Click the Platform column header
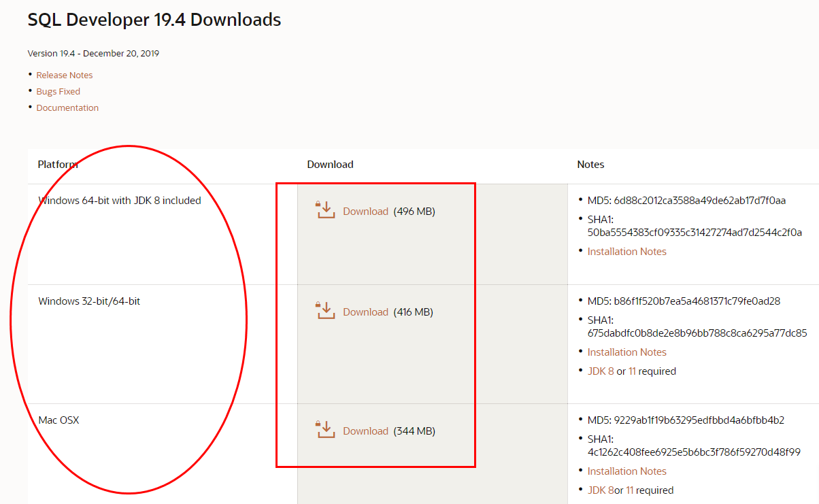This screenshot has width=819, height=504. click(x=58, y=165)
